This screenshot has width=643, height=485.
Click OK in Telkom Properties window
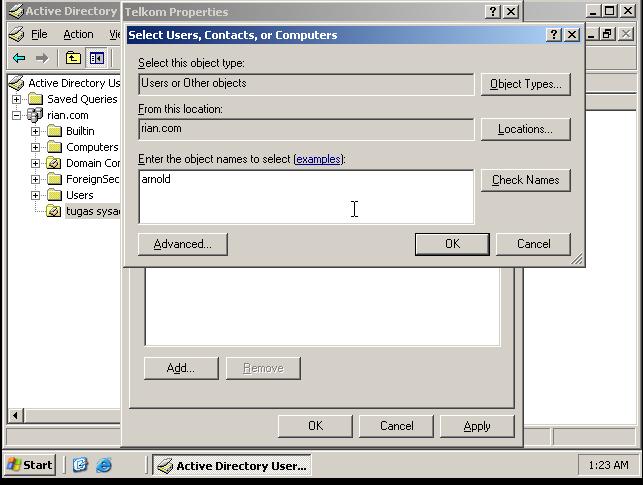(315, 426)
